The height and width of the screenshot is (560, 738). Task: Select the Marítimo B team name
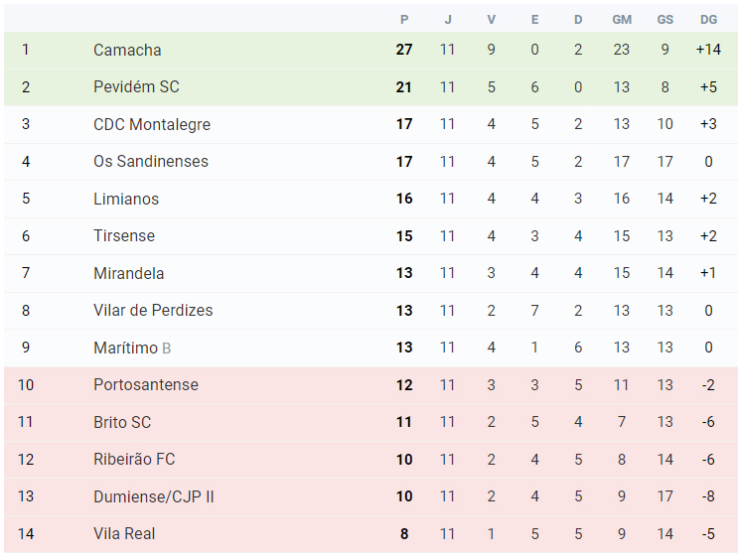[x=132, y=348]
